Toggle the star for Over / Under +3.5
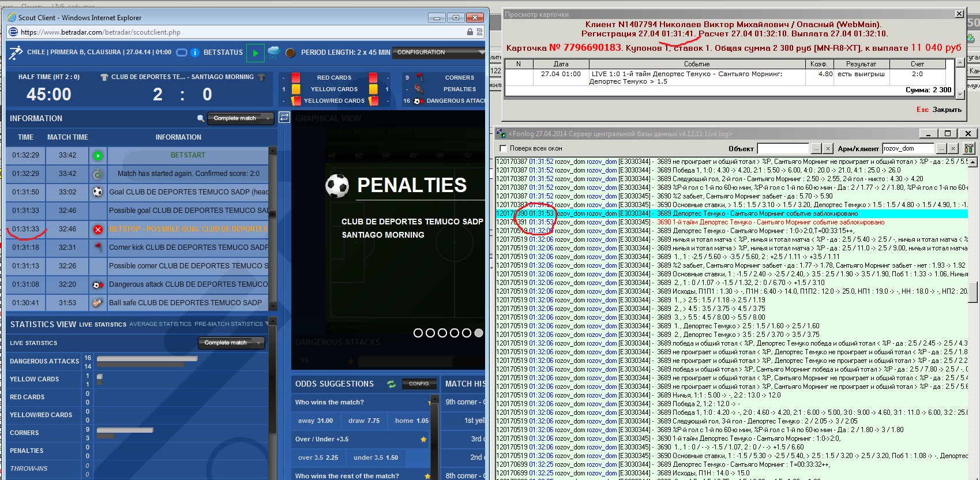The image size is (980, 480). 424,440
